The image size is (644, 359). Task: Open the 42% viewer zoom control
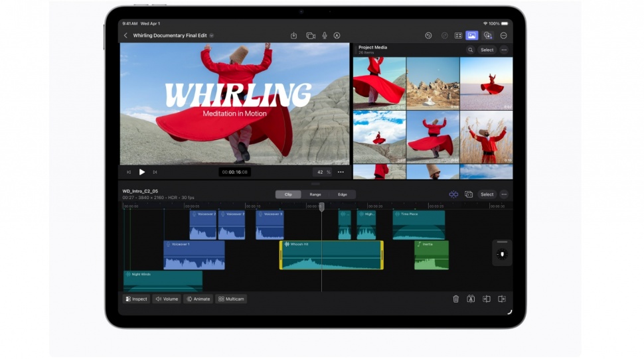tap(323, 173)
